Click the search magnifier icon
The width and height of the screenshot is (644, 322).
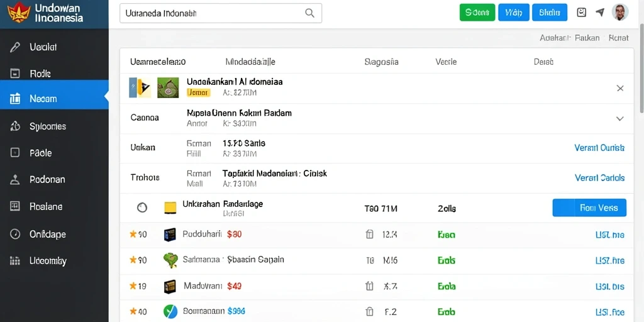[x=309, y=13]
